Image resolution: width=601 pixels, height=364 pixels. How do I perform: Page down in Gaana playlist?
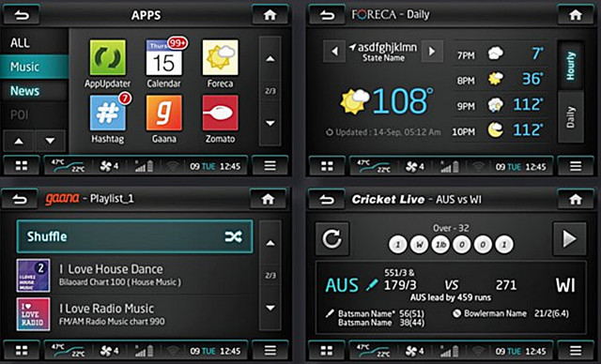point(270,308)
